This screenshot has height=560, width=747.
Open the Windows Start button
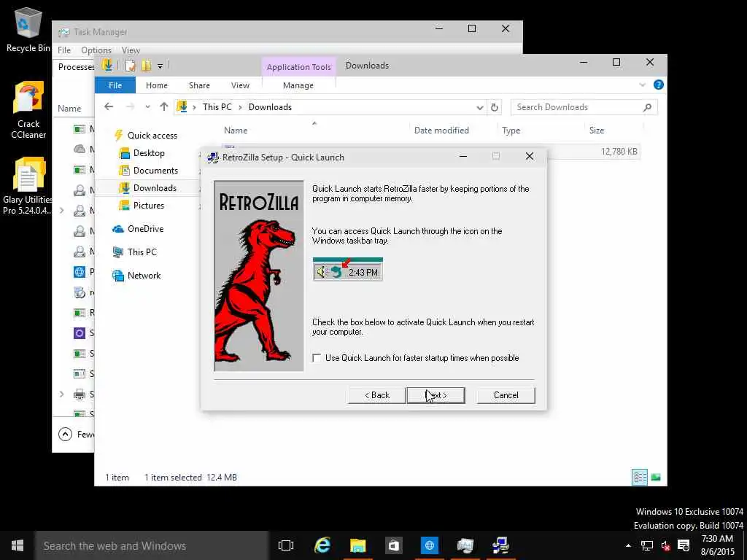[x=18, y=545]
